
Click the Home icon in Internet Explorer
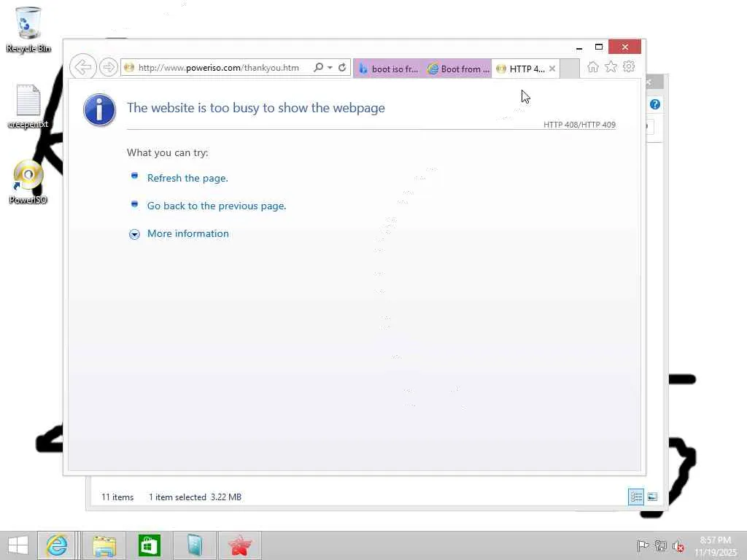pos(592,67)
